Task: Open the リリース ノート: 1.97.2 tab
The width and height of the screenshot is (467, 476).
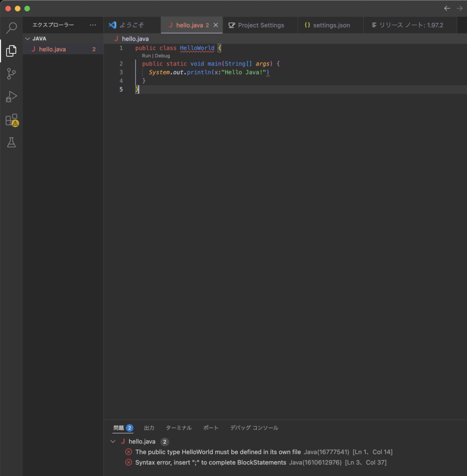Action: (x=410, y=25)
